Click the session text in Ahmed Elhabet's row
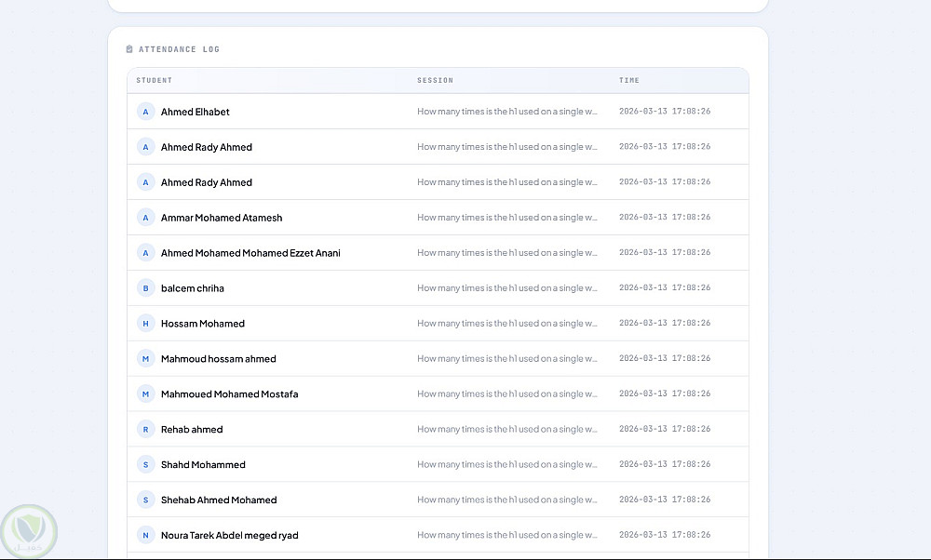Viewport: 931px width, 560px height. pos(507,112)
